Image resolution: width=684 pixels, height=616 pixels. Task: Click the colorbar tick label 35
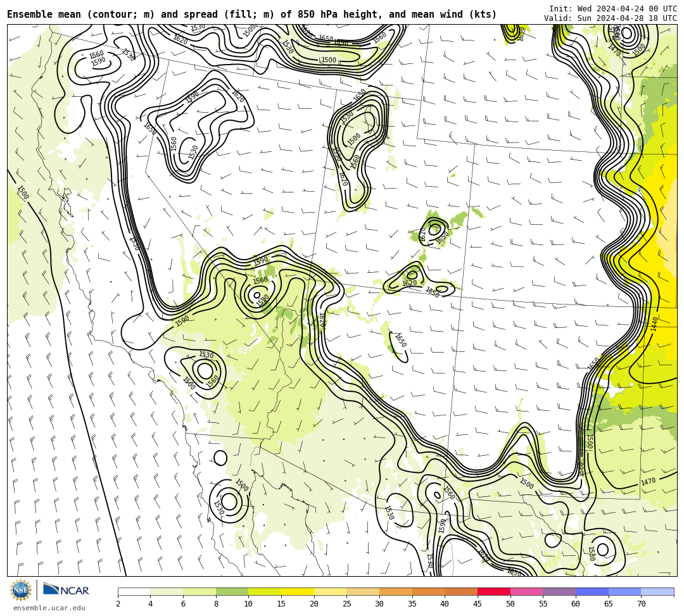[412, 604]
